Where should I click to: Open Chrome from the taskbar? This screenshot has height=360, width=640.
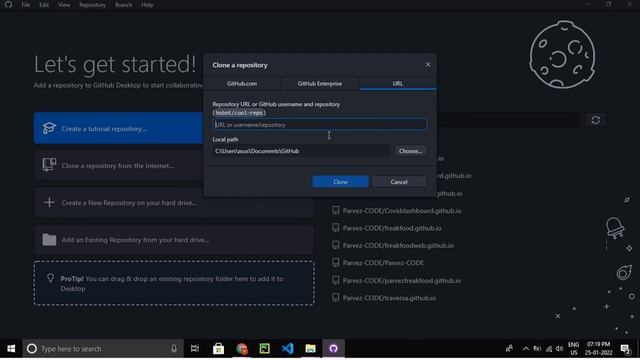242,349
